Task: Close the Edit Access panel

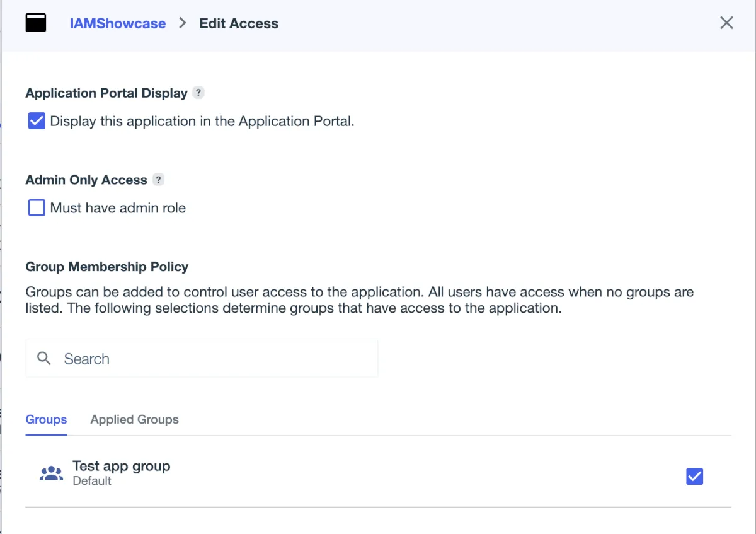Action: [726, 23]
